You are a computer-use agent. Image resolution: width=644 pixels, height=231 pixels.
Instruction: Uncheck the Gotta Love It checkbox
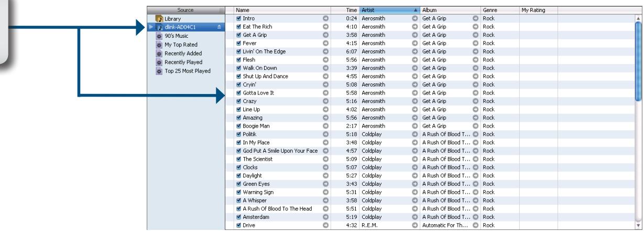pyautogui.click(x=239, y=93)
